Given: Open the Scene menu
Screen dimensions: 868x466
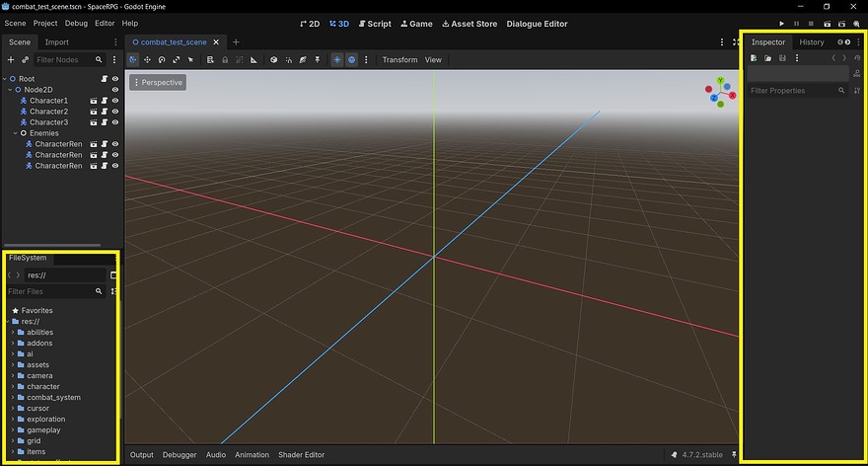Looking at the screenshot, I should point(15,24).
